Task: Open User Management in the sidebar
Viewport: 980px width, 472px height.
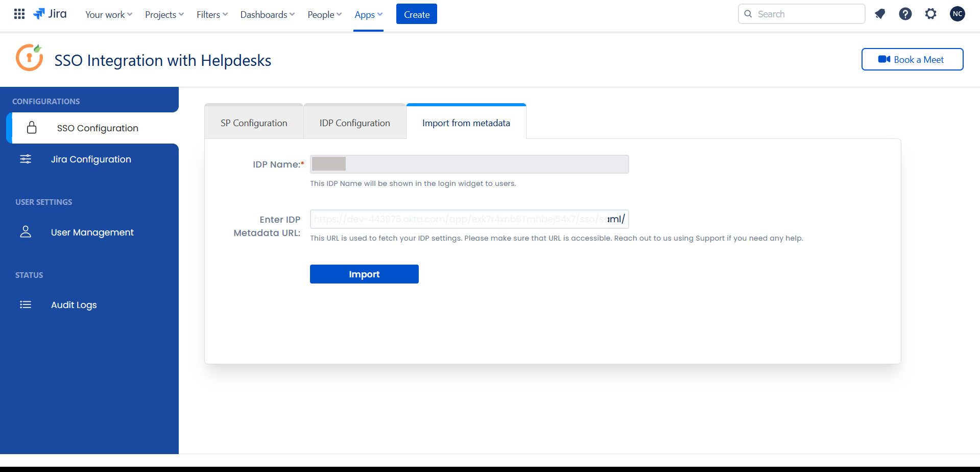Action: pyautogui.click(x=92, y=232)
